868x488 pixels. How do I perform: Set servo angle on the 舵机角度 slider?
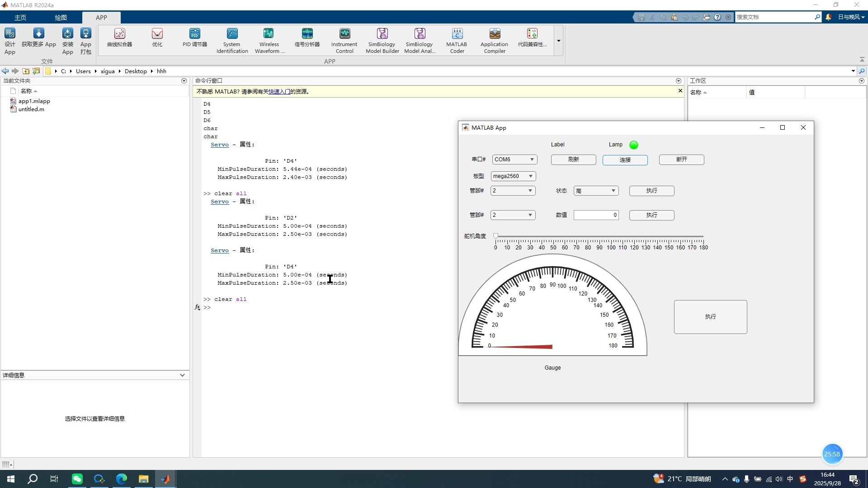[496, 236]
